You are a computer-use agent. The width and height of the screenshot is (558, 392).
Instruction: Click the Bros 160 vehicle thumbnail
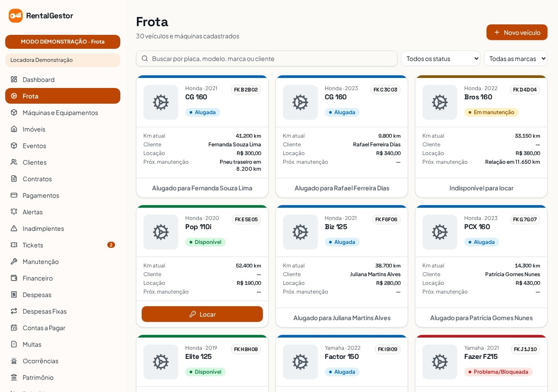point(440,102)
